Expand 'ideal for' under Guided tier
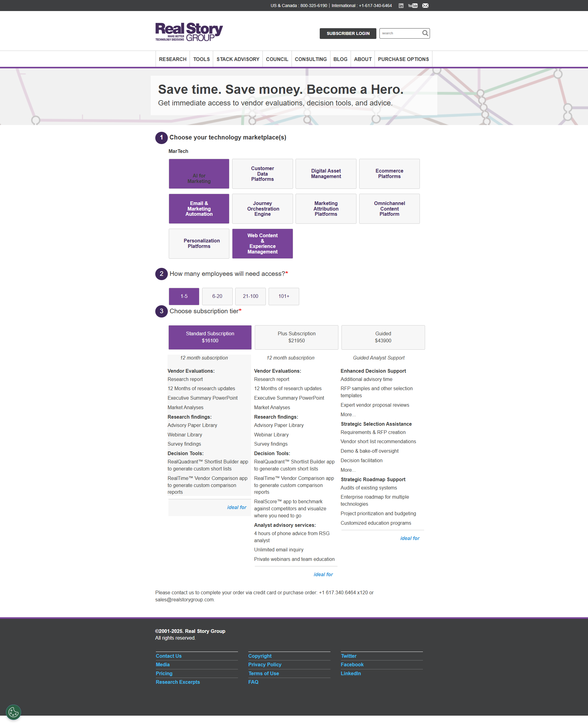Viewport: 588px width, 723px height. click(x=409, y=538)
